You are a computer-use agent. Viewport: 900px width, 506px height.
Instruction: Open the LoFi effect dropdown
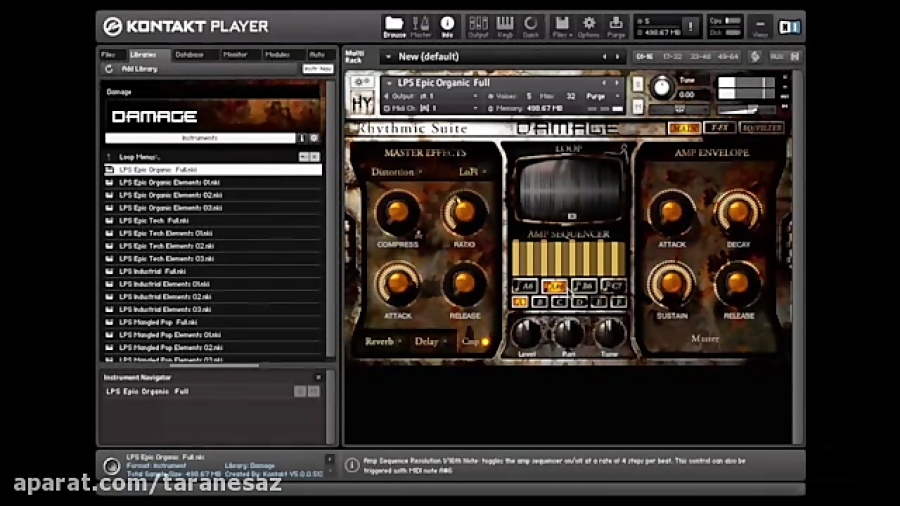tap(473, 172)
